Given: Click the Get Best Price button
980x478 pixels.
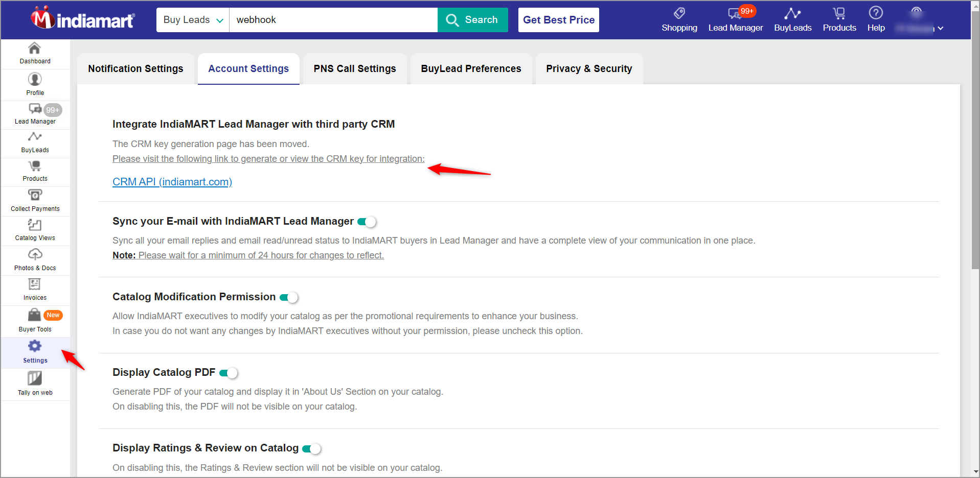Looking at the screenshot, I should (559, 20).
